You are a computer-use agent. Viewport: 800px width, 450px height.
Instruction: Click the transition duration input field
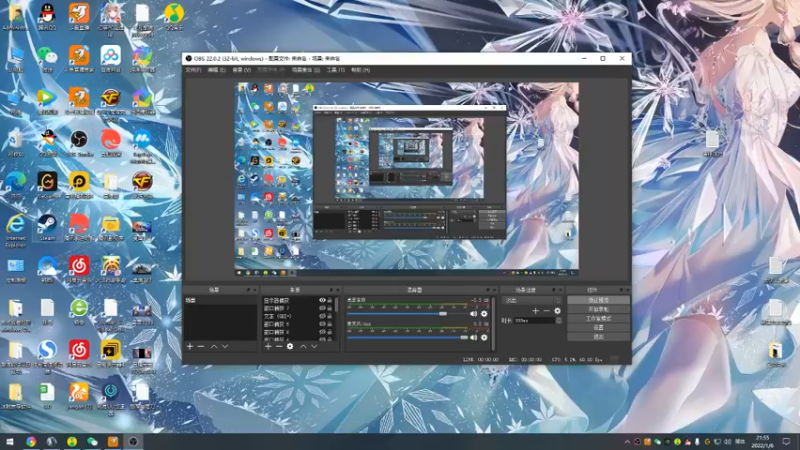[534, 320]
